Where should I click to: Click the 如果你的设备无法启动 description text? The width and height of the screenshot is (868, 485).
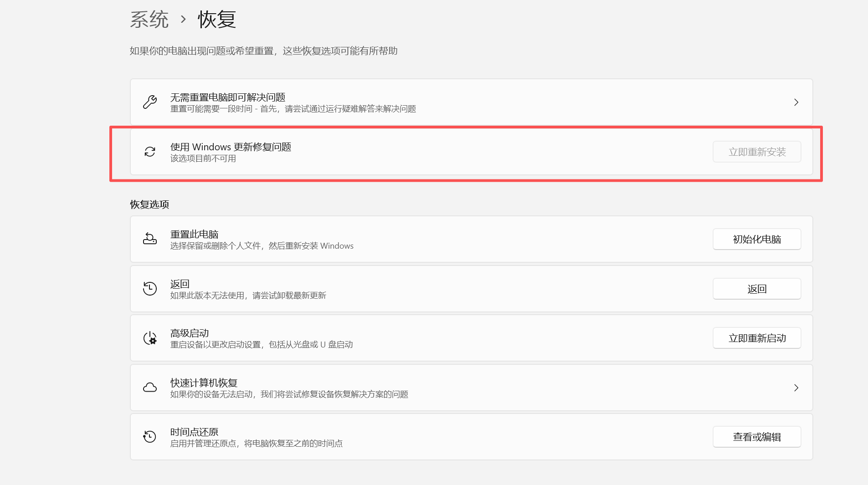tap(289, 394)
